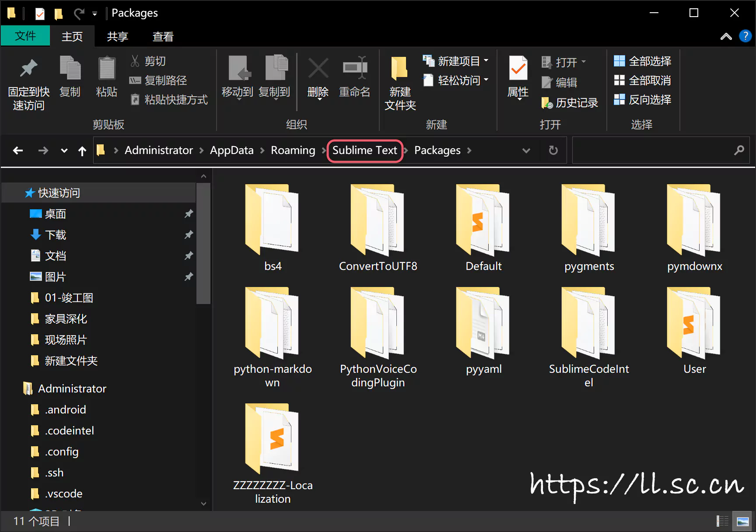Click the Pin to Quick access icon
756x532 pixels.
coord(28,69)
